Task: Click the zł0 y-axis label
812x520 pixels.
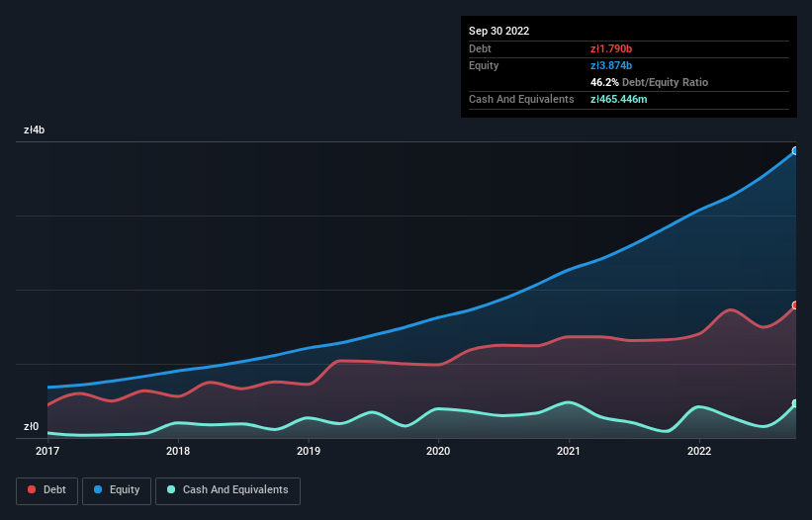Action: pyautogui.click(x=31, y=426)
